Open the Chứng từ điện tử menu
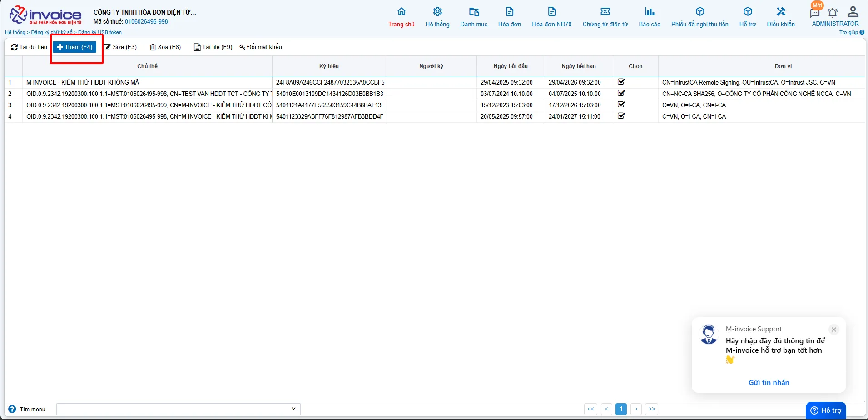 (605, 11)
